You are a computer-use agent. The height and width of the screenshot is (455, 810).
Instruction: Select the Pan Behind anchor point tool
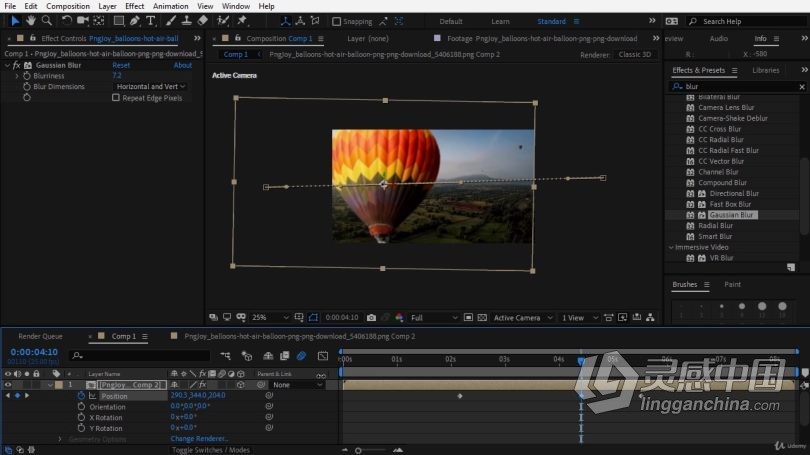[99, 21]
